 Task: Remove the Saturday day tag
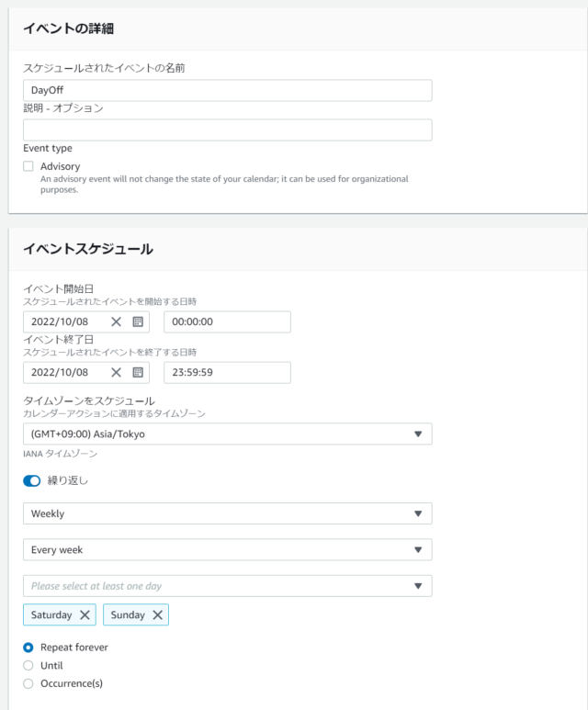[x=85, y=614]
